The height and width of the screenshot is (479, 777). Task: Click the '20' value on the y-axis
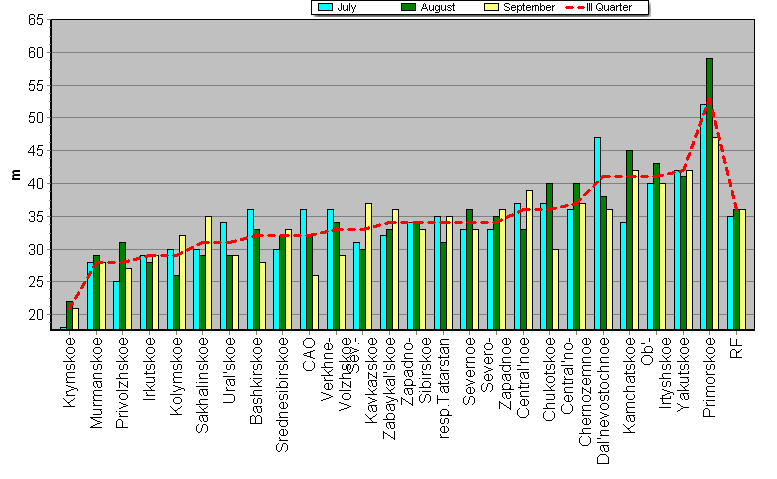[x=36, y=315]
